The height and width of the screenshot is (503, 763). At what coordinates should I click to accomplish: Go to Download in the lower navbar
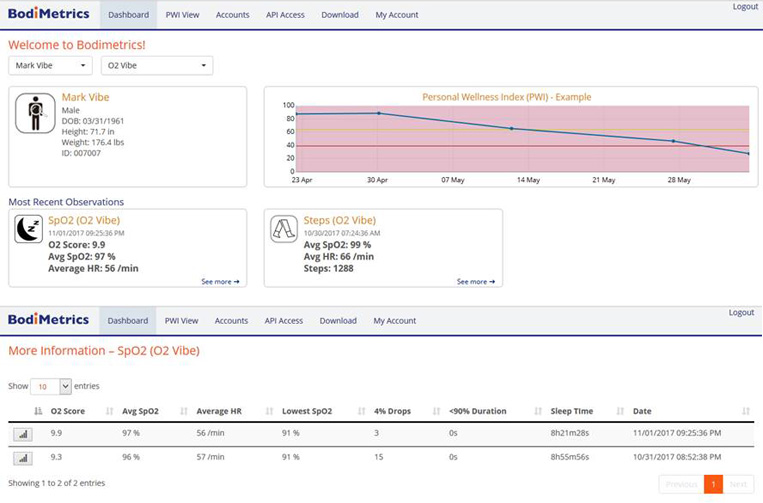pyautogui.click(x=338, y=321)
